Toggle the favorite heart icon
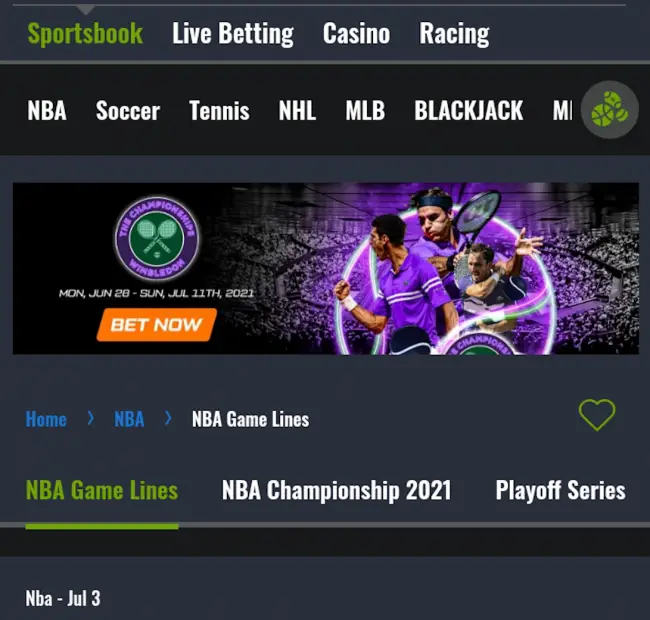 point(597,415)
